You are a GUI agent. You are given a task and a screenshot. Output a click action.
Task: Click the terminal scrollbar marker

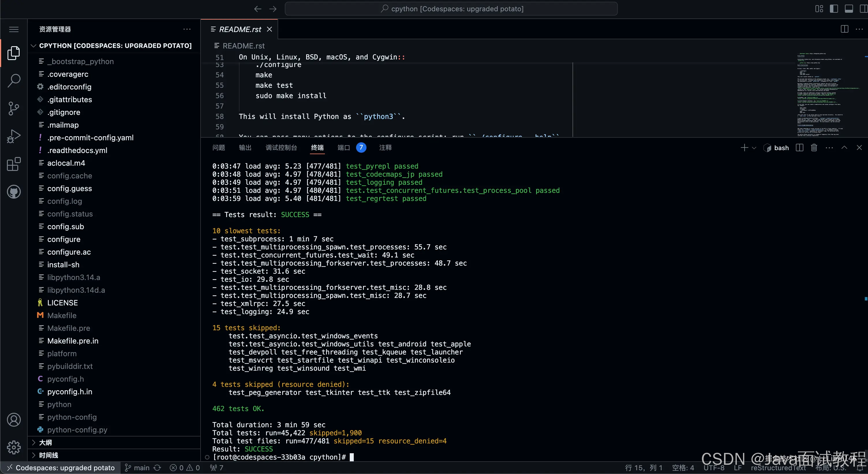866,299
